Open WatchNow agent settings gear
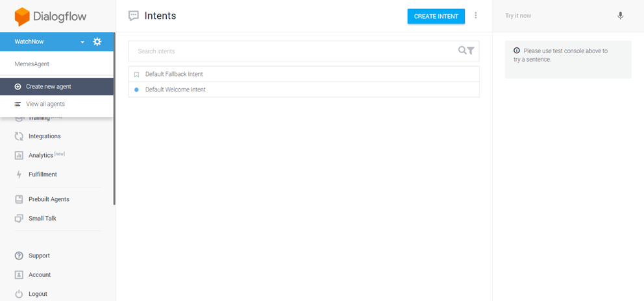The height and width of the screenshot is (301, 644). pos(97,42)
